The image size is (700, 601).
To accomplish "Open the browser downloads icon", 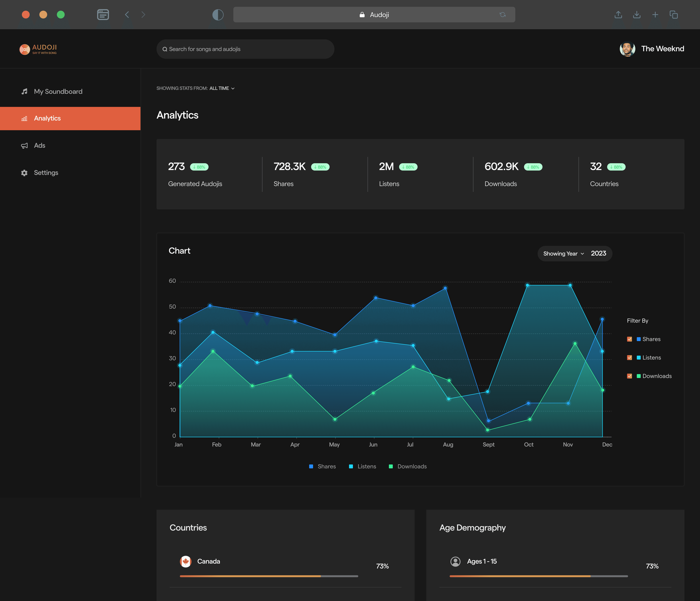I will point(637,15).
